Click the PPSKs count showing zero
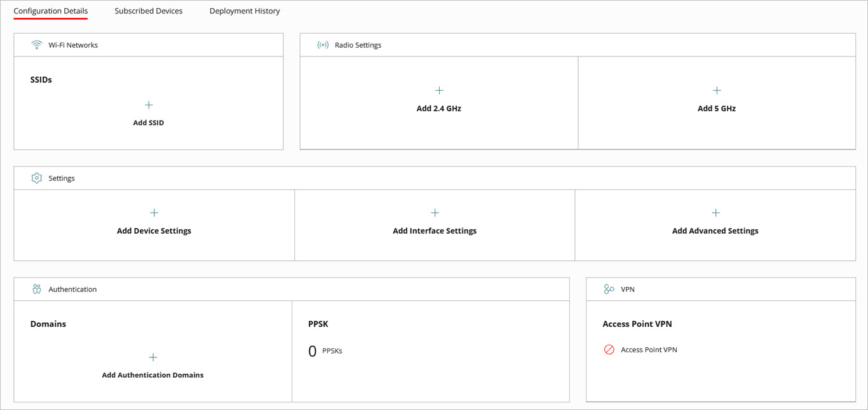Image resolution: width=868 pixels, height=410 pixels. [312, 350]
